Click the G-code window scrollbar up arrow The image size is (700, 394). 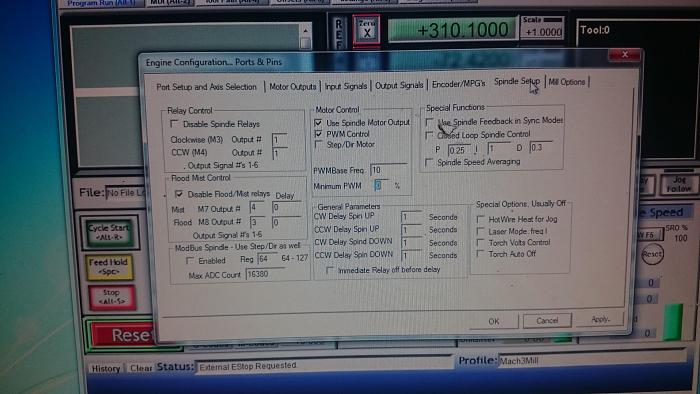(305, 31)
